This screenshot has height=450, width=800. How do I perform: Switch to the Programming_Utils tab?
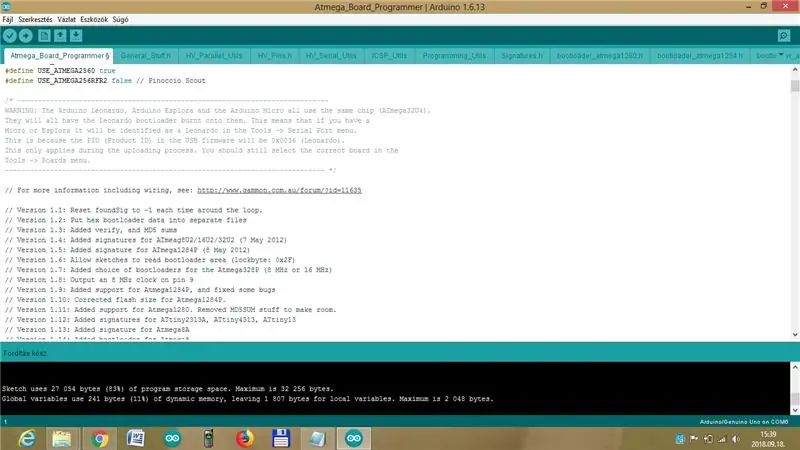coord(454,56)
